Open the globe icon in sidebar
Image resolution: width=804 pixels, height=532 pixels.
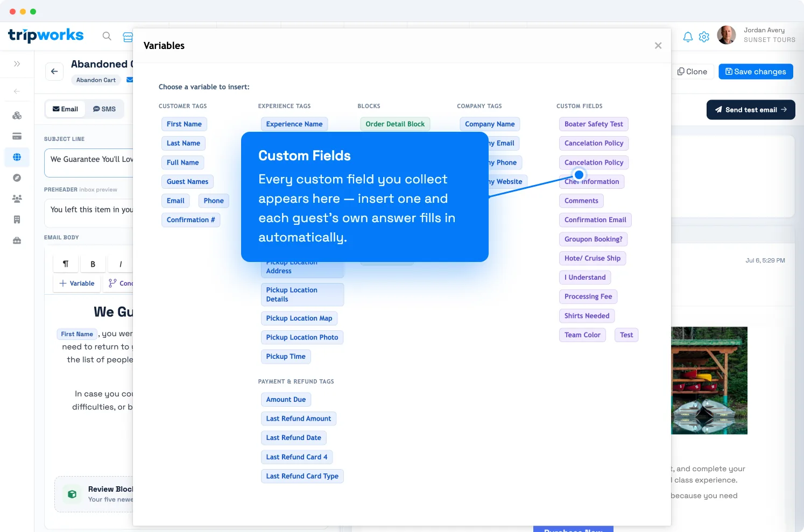(x=17, y=157)
